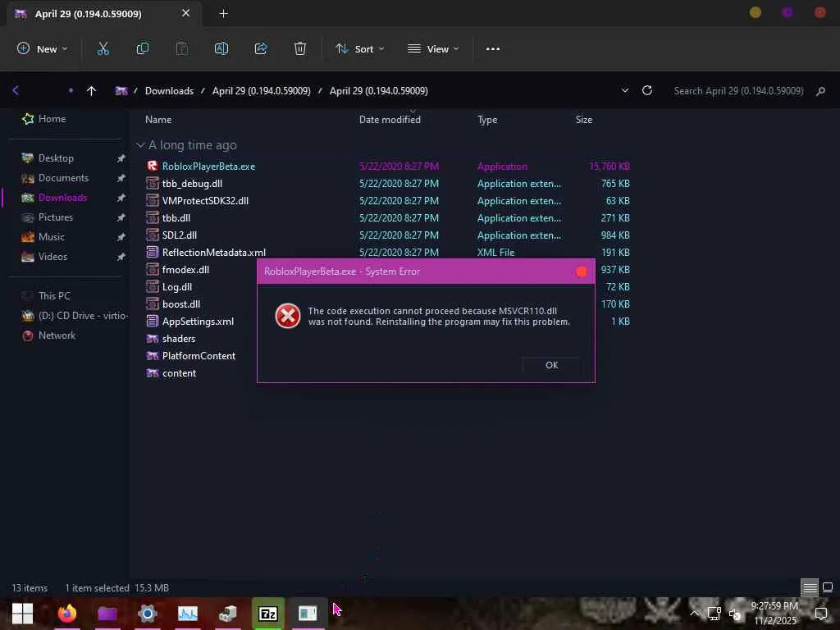Screen dimensions: 840x630
Task: Open Videos in the sidebar
Action: (x=52, y=257)
